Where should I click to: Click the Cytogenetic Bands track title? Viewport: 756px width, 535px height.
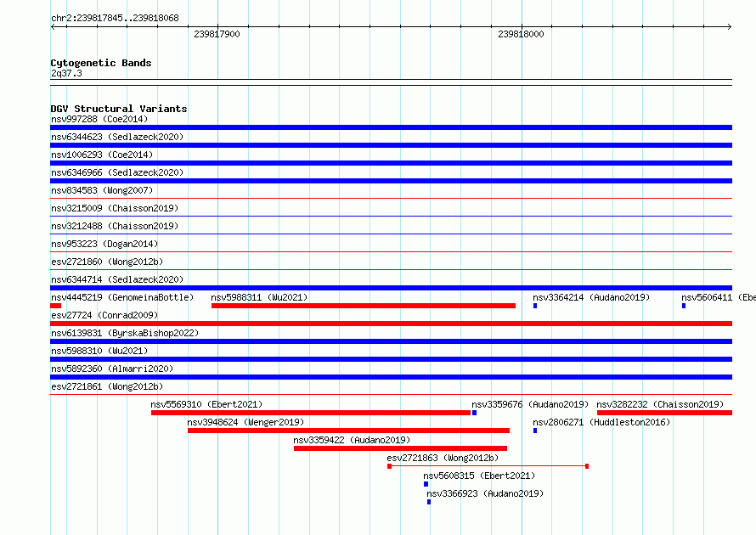[101, 63]
